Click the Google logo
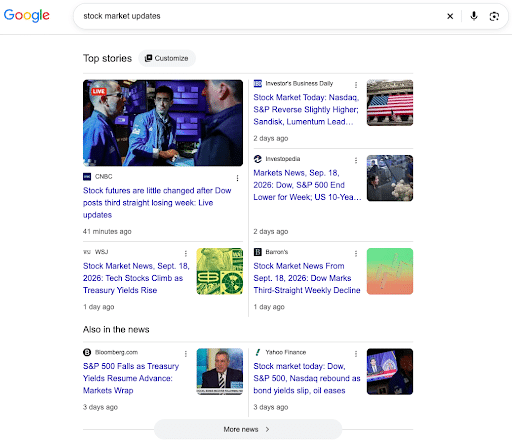The width and height of the screenshot is (512, 447). pos(27,15)
